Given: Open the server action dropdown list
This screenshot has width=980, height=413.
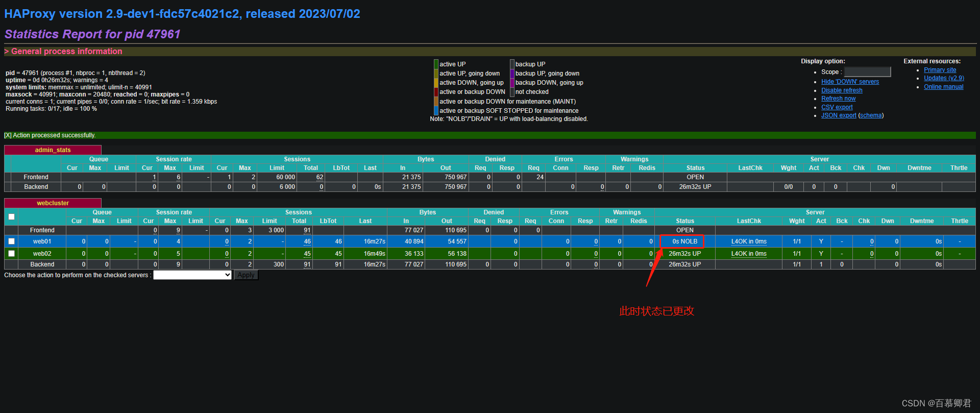Looking at the screenshot, I should [193, 275].
